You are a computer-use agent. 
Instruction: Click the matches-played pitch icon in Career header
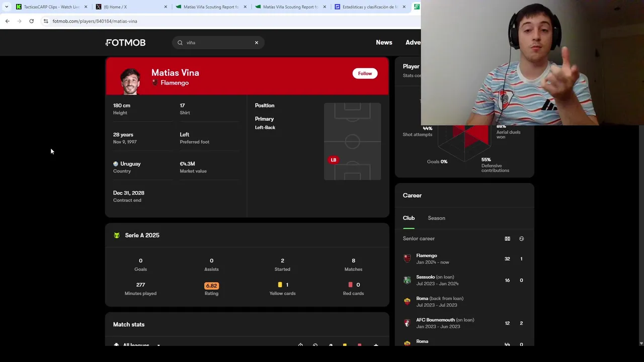507,239
